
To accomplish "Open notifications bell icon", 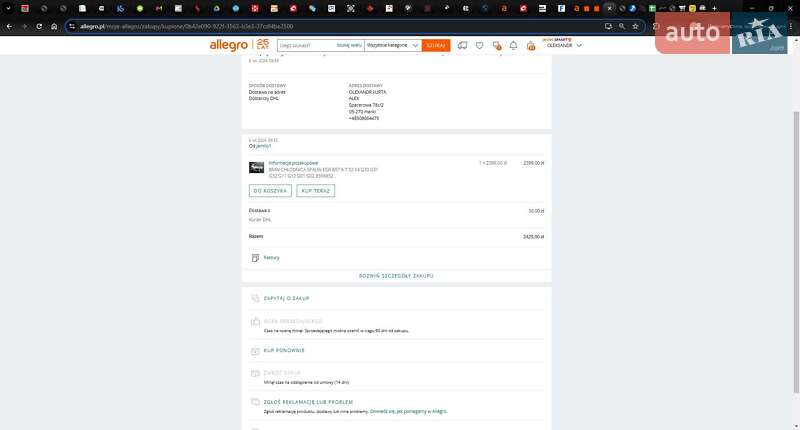I will (513, 45).
